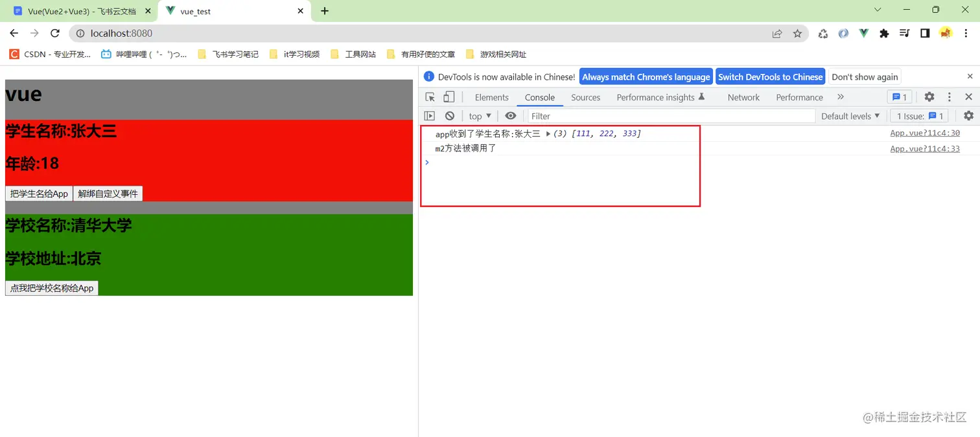
Task: Open DevTools settings gear
Action: pos(929,97)
